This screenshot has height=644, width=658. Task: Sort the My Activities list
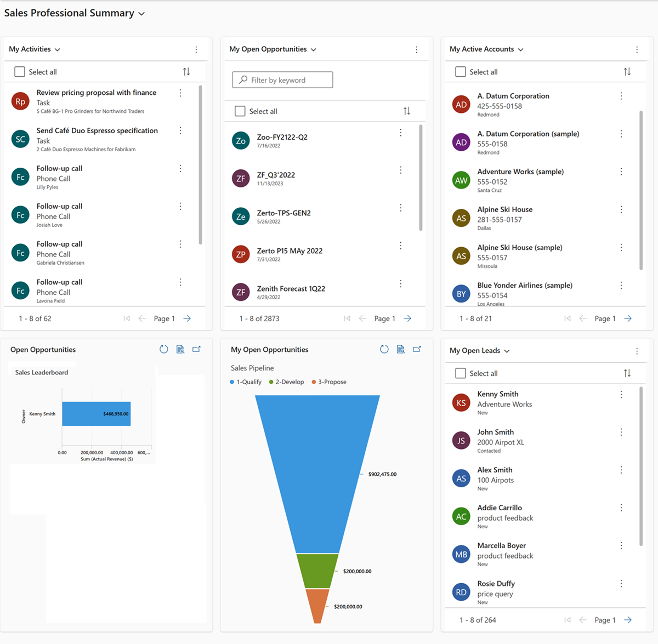tap(186, 71)
